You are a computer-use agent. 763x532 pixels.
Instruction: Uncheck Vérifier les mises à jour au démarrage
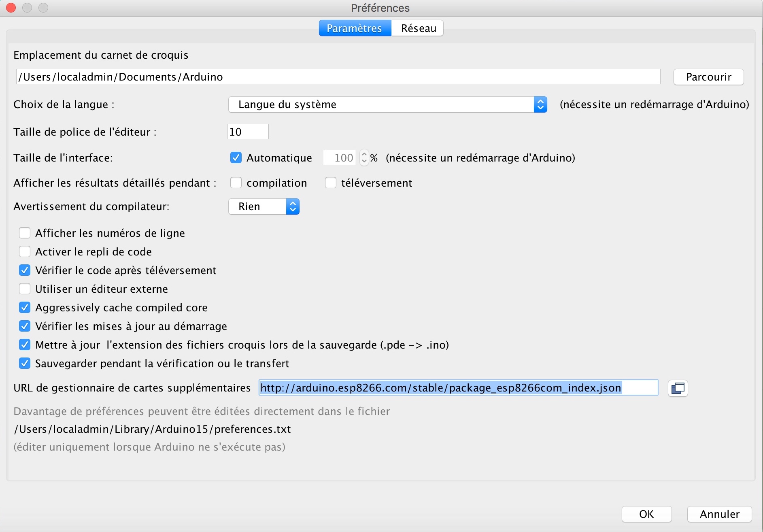pyautogui.click(x=25, y=326)
